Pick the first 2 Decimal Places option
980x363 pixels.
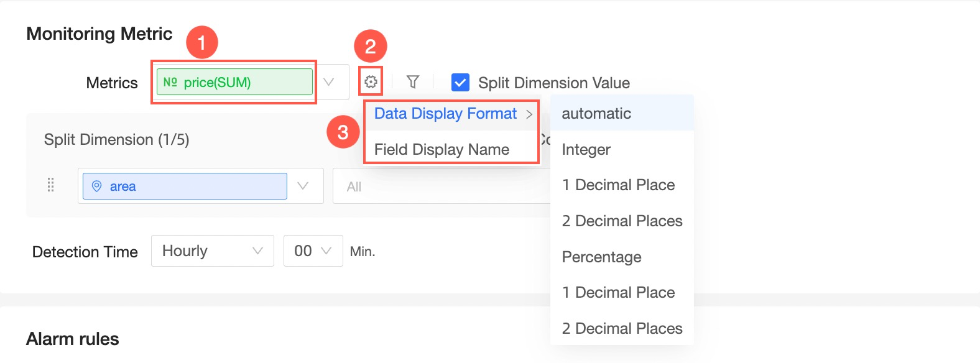tap(622, 221)
